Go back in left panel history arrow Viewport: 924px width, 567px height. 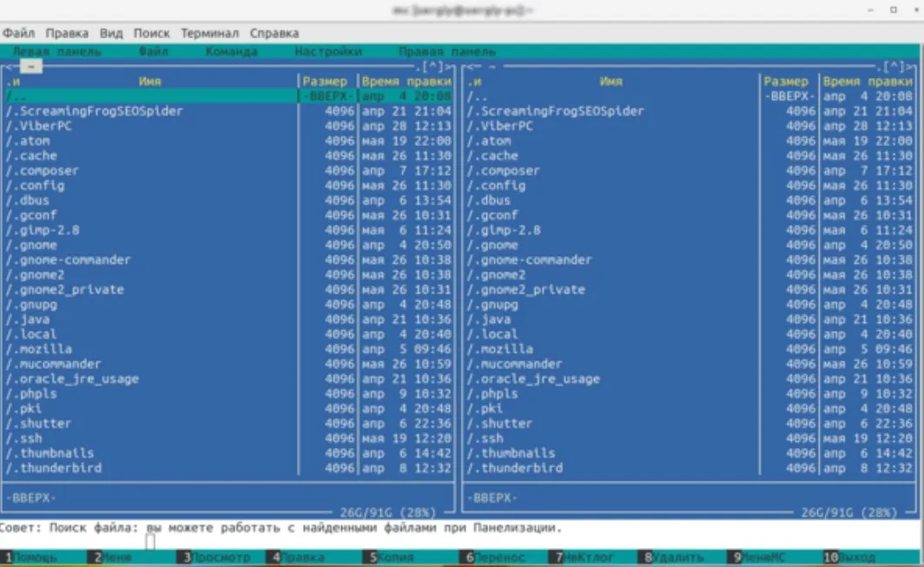pos(8,66)
